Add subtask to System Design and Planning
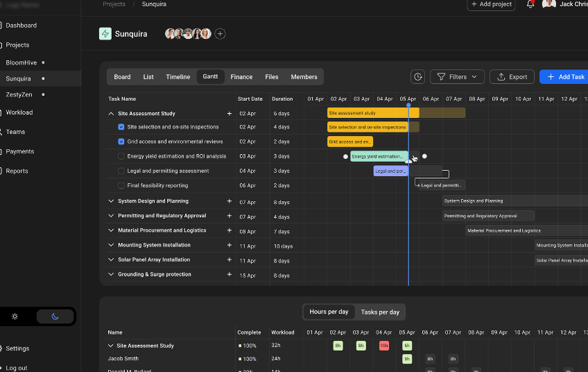The width and height of the screenshot is (588, 372). (229, 201)
